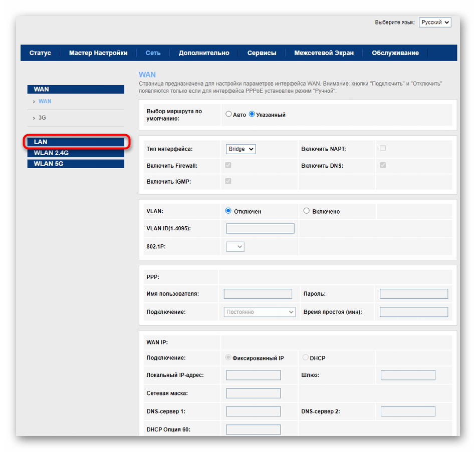Click the VLAN ID input field

click(x=260, y=228)
